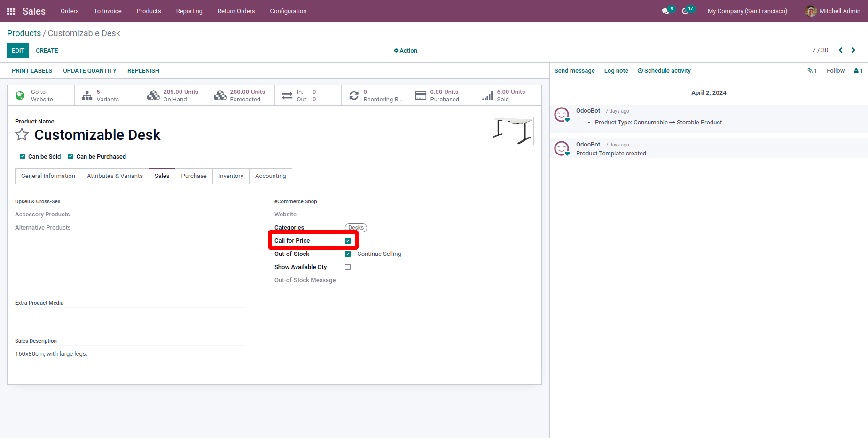Go back to Products breadcrumb
Viewport: 868px width, 438px height.
click(x=24, y=33)
